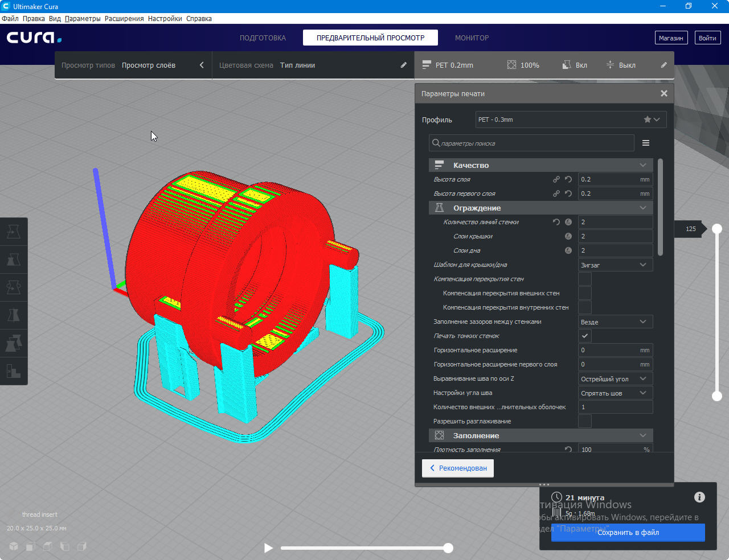
Task: Enable the Allow ironing checkbox
Action: [x=585, y=421]
